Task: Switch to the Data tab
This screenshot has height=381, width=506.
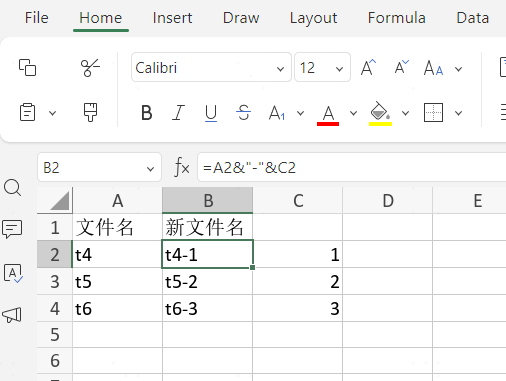Action: click(473, 18)
